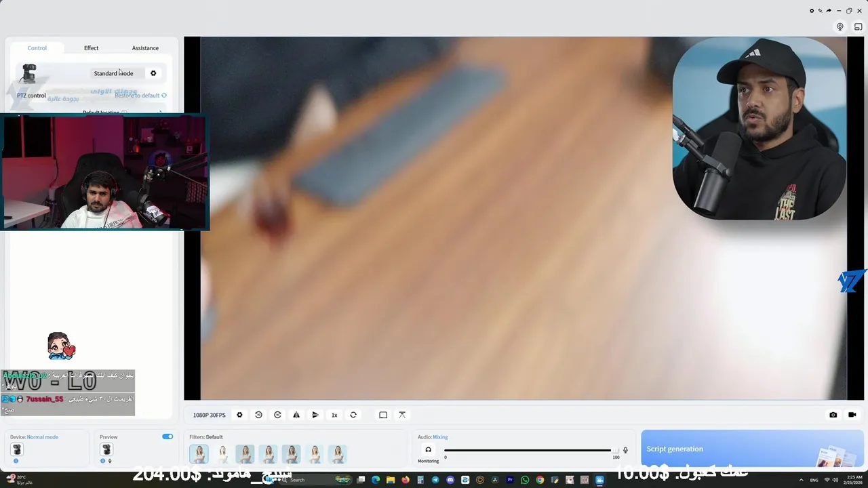
Task: Open the Audio Mixing options
Action: point(440,437)
